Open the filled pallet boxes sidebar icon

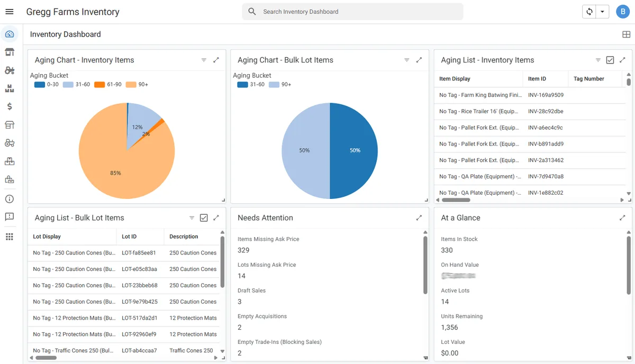[9, 88]
